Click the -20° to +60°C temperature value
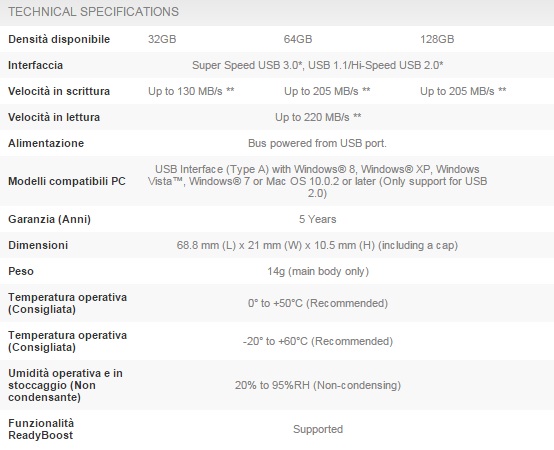Screen dimensions: 554x450 point(318,341)
